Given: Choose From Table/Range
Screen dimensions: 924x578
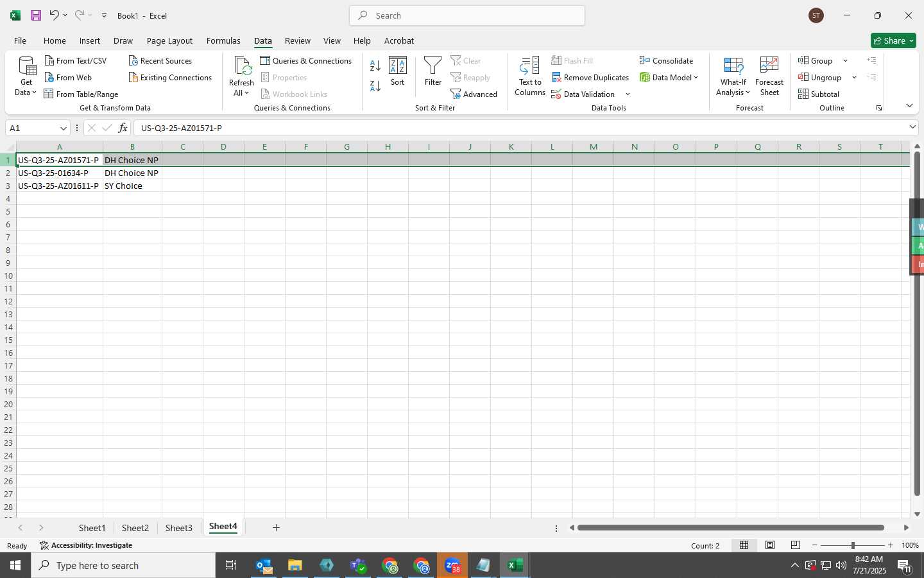Looking at the screenshot, I should pyautogui.click(x=81, y=94).
